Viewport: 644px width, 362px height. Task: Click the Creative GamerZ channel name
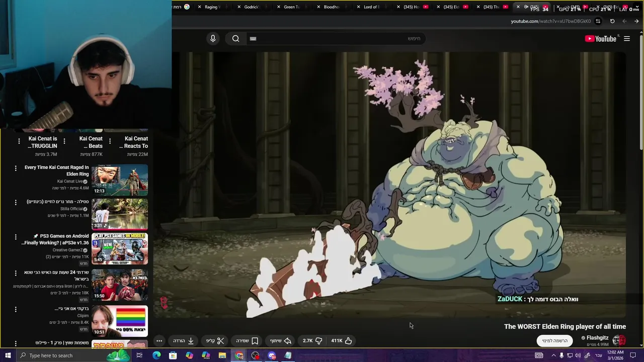(67, 250)
